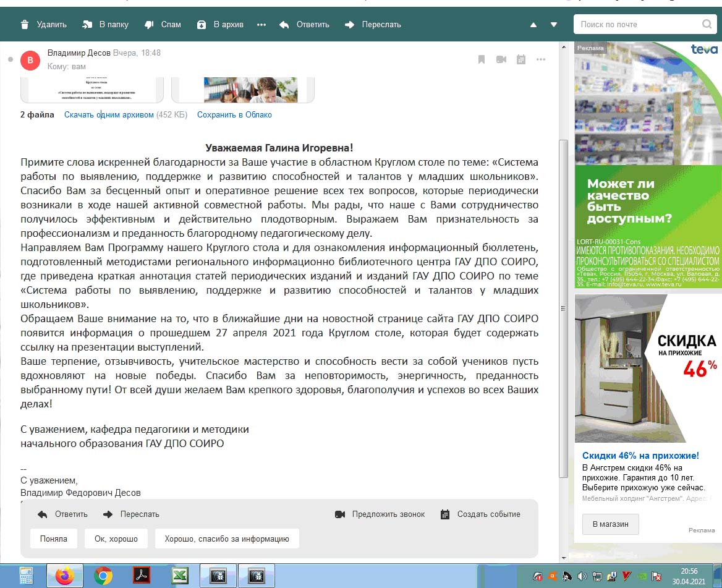722x588 pixels.
Task: Open Calculator from the taskbar
Action: tap(26, 576)
